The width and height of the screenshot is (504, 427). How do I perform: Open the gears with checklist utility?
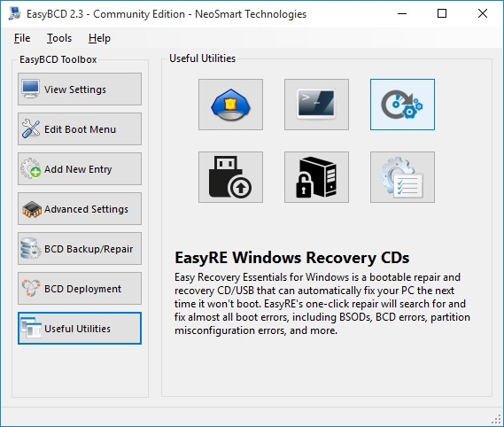(402, 177)
